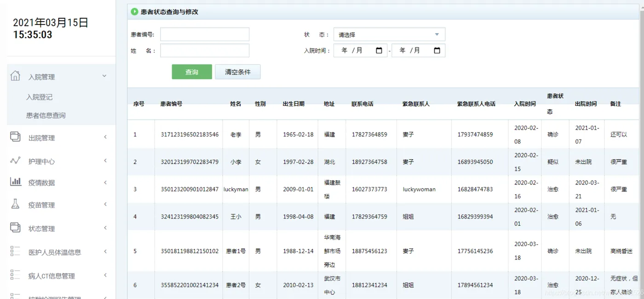Expand the 出院管理 menu chevron
This screenshot has height=299, width=644.
coord(105,137)
